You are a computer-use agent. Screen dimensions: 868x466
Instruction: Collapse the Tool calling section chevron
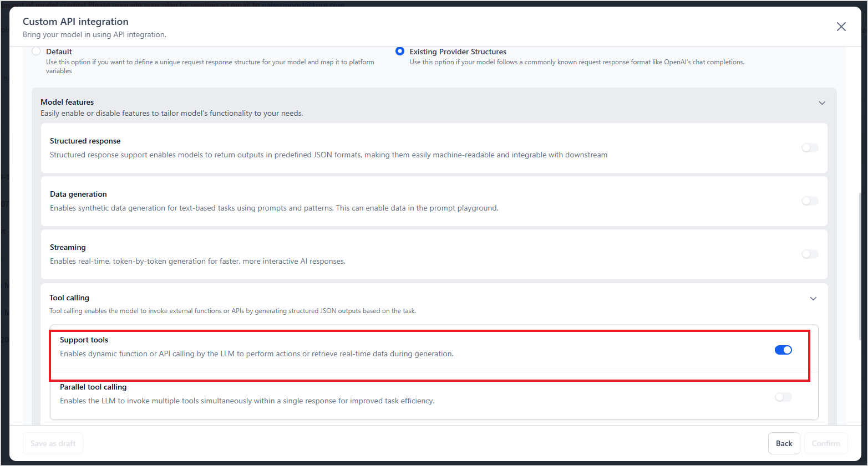coord(813,299)
